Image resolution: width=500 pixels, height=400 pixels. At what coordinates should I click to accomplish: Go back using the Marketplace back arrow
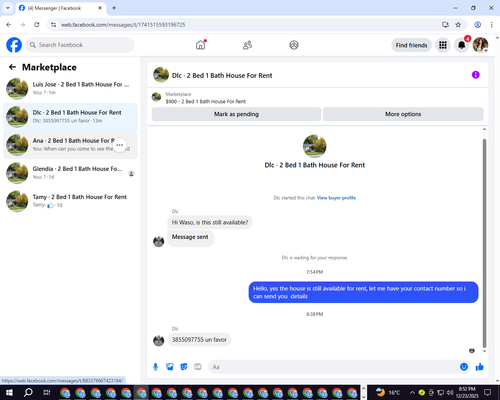pos(12,67)
